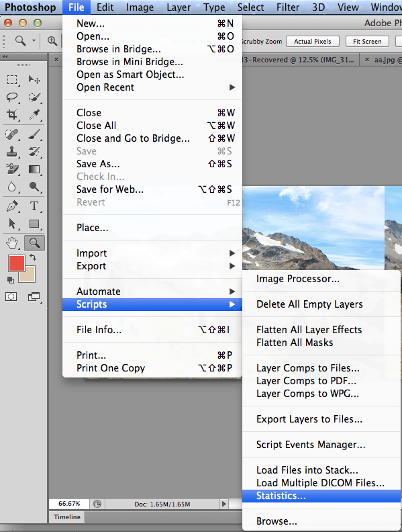
Task: Select the Eraser tool
Action: coord(12,169)
